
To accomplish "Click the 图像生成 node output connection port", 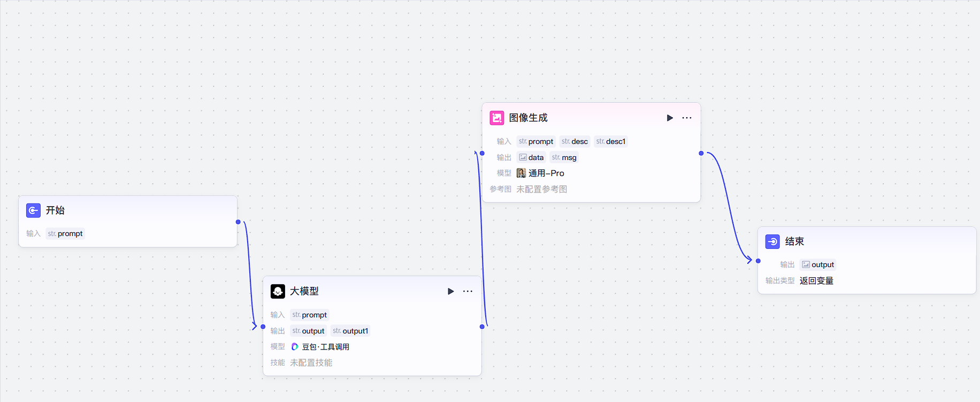I will pos(701,153).
